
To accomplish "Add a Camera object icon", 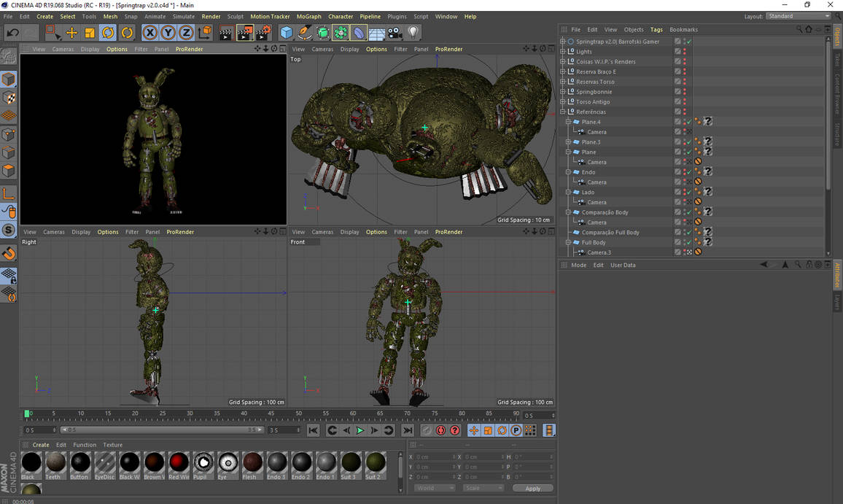I will [x=395, y=33].
